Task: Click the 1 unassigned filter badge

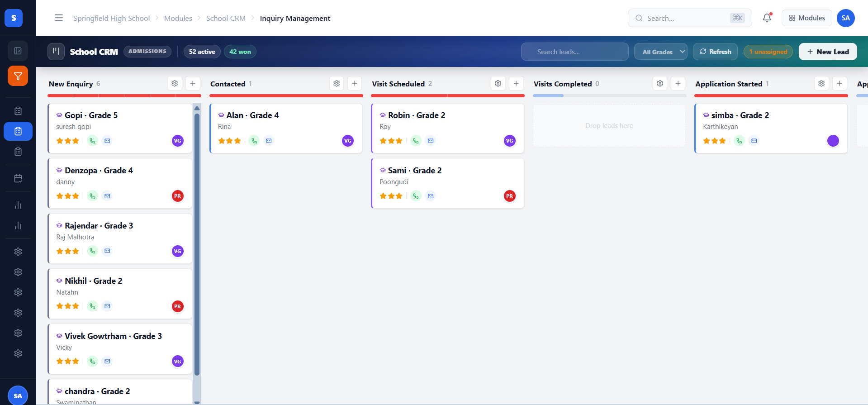Action: (x=768, y=52)
